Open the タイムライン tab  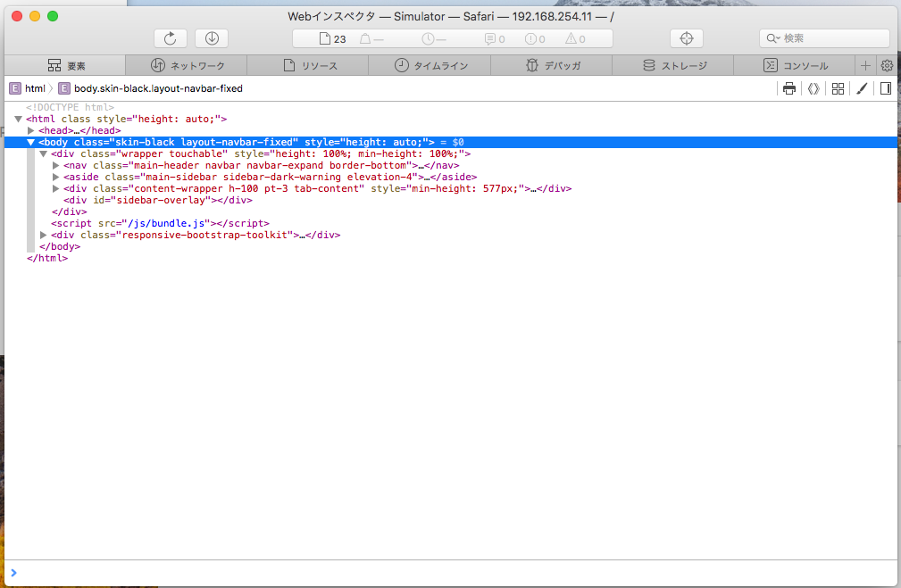tap(430, 65)
